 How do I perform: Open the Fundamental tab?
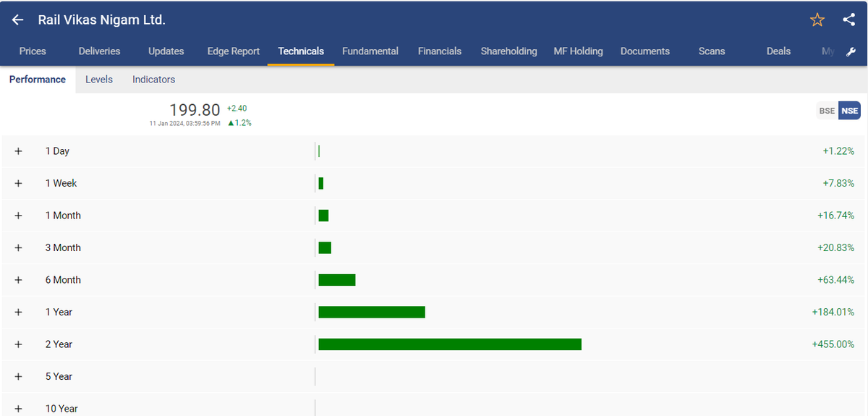point(370,51)
